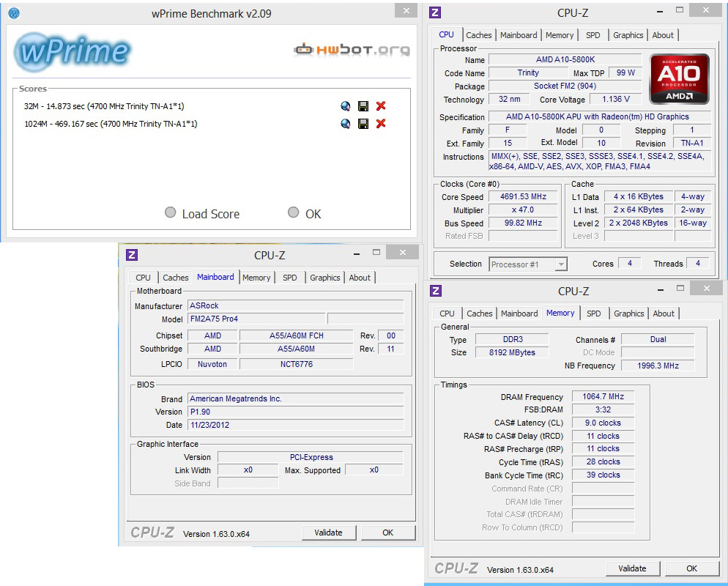The height and width of the screenshot is (586, 728).
Task: Select the Load Score radio button
Action: click(171, 212)
